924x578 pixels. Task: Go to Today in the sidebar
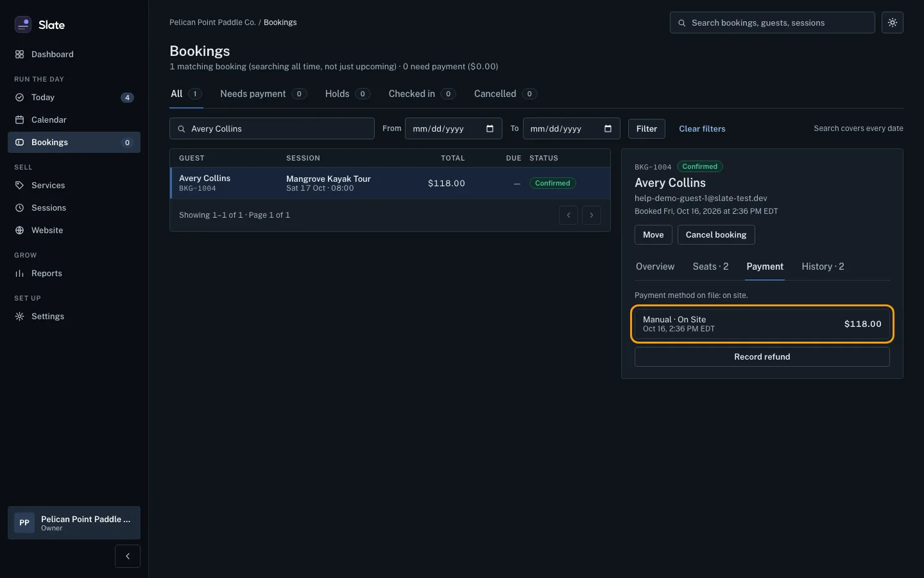pyautogui.click(x=74, y=98)
